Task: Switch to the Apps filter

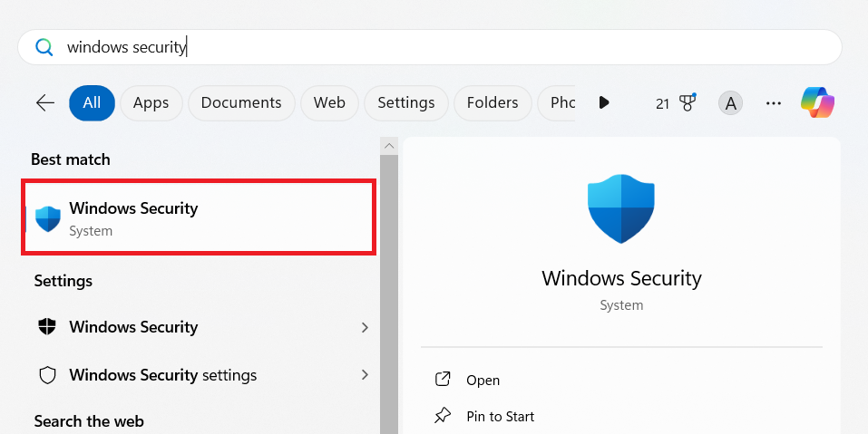Action: click(151, 102)
